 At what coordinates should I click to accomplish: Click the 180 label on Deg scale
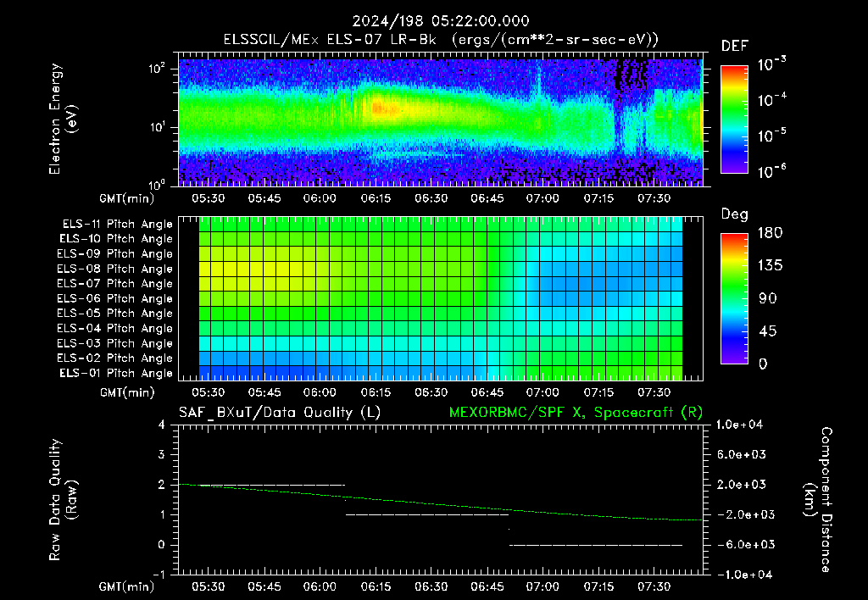[770, 233]
